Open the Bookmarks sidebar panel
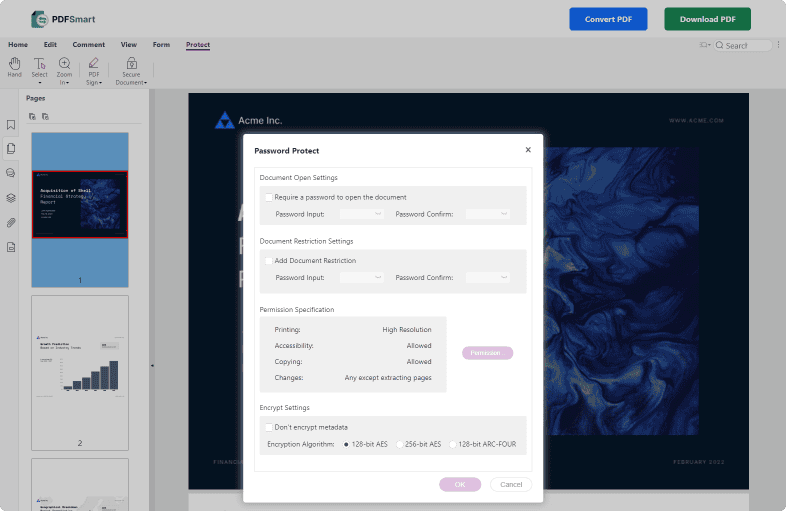Image resolution: width=786 pixels, height=511 pixels. (x=11, y=125)
